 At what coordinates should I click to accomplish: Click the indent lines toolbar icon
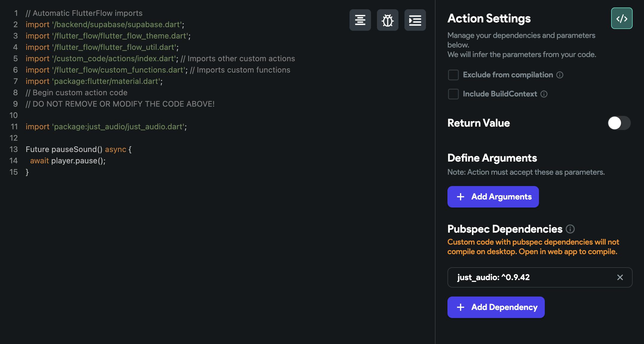tap(415, 20)
